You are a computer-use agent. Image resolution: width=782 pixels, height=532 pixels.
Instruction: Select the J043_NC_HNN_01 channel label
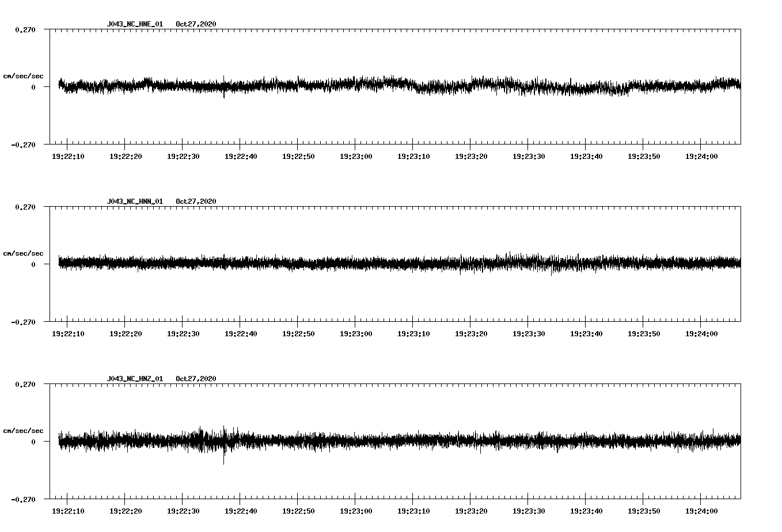134,201
